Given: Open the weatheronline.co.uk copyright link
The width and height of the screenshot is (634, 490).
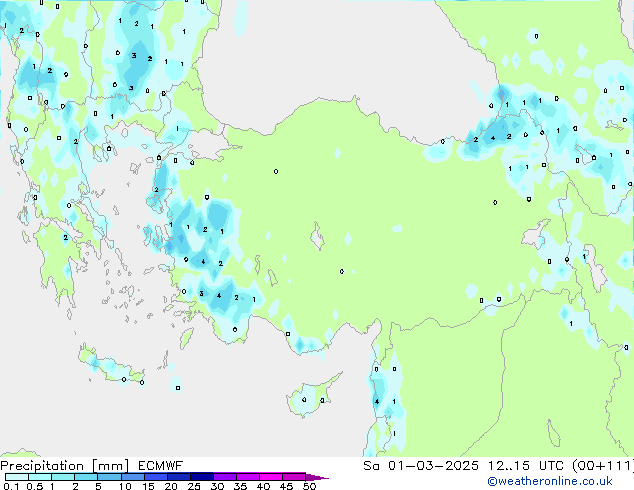Looking at the screenshot, I should tap(550, 481).
